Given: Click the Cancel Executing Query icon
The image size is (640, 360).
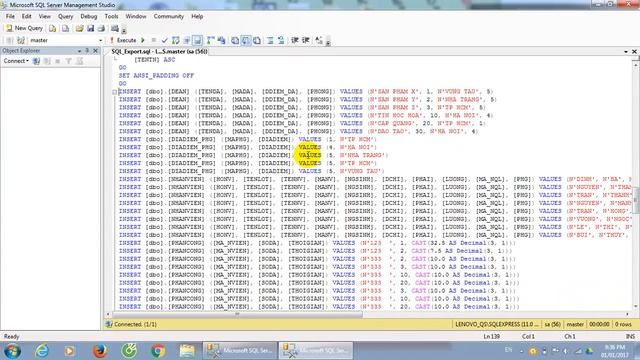Looking at the screenshot, I should (154, 40).
